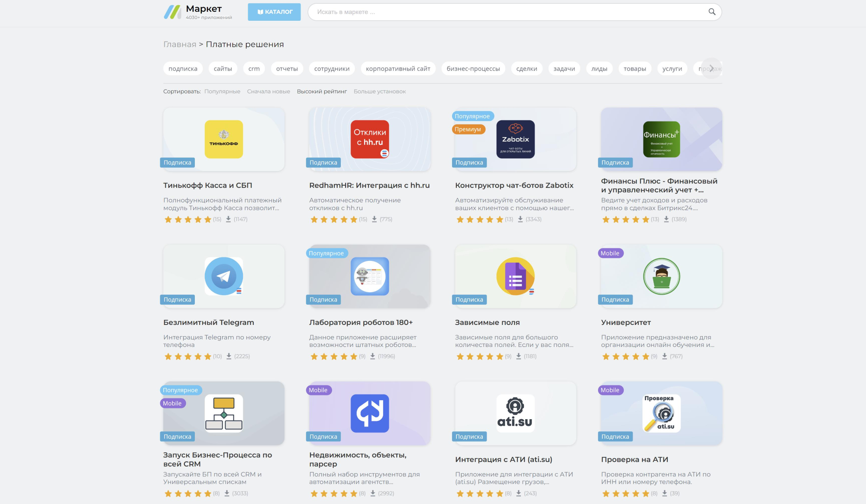Select the услуги tag
The image size is (866, 504).
coord(672,69)
